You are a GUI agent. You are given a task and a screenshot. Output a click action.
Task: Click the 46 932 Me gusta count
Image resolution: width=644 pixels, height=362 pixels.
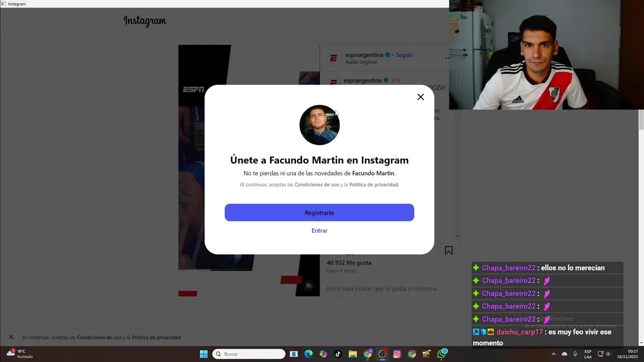349,263
